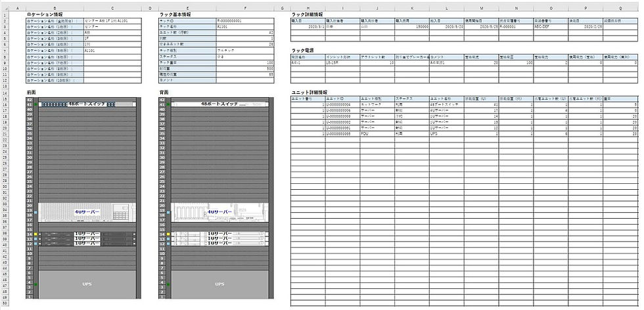Click green status marker at unit 41, rear rack
The image size is (644, 310).
pyautogui.click(x=168, y=104)
